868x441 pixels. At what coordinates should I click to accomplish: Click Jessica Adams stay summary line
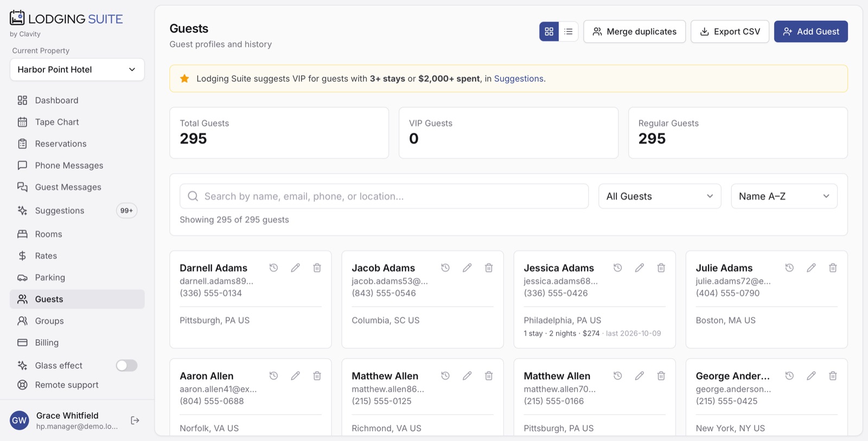pyautogui.click(x=592, y=333)
